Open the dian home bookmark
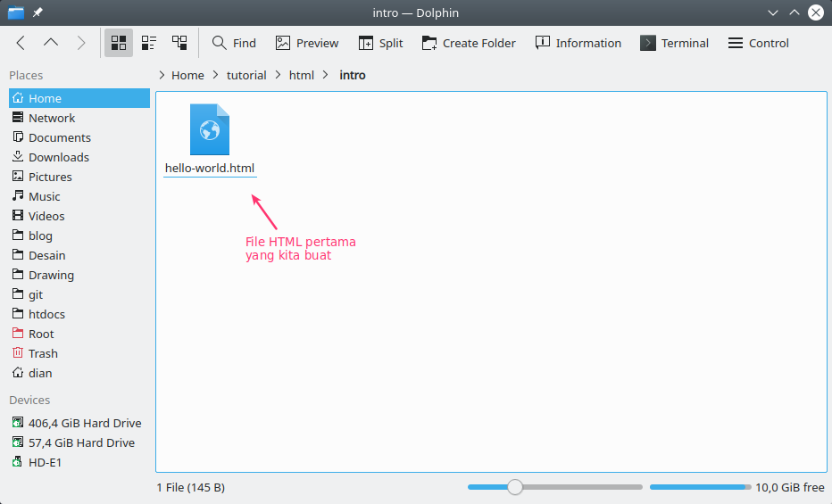Viewport: 832px width, 504px height. pyautogui.click(x=79, y=373)
